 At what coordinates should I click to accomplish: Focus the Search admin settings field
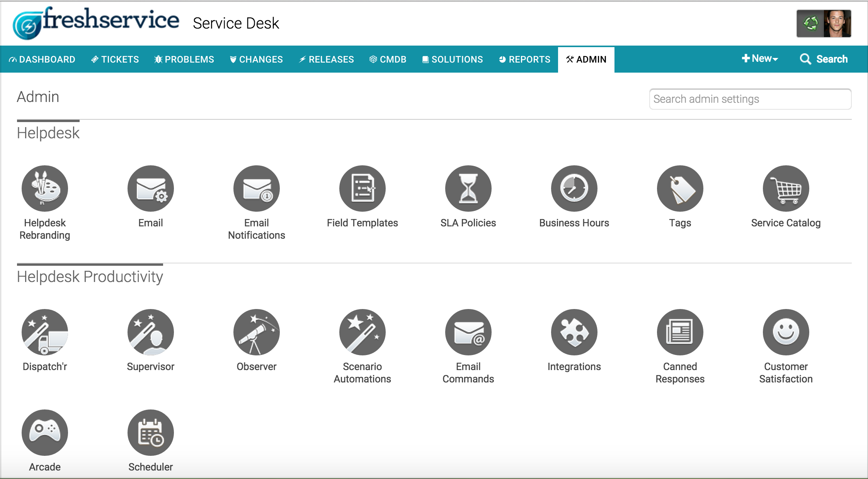[750, 99]
